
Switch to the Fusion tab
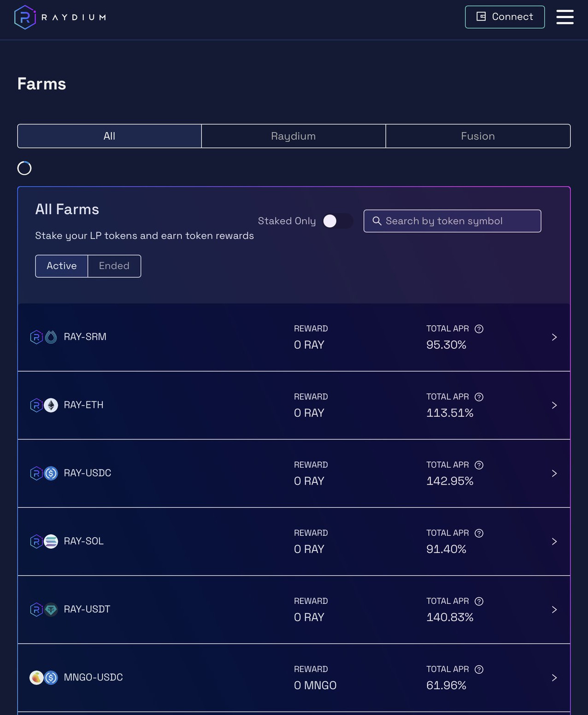pyautogui.click(x=478, y=136)
